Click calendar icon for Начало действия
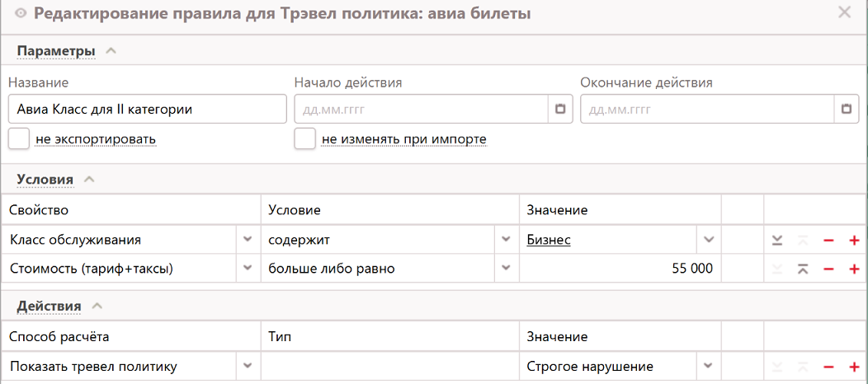Screen dimensions: 868x384 559,109
